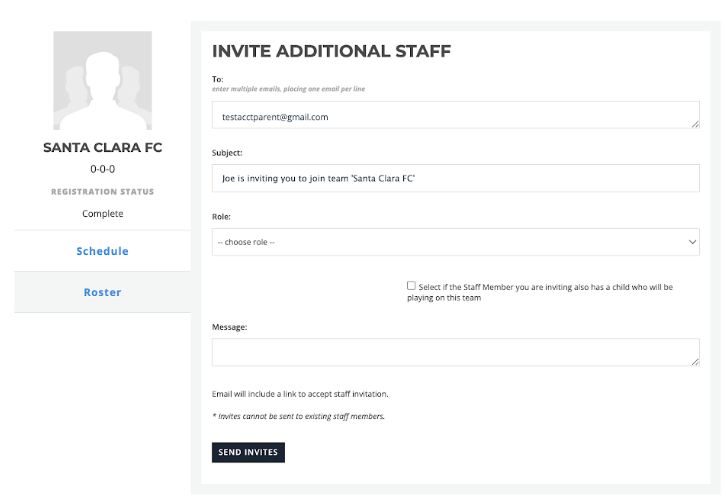Click the testacctparent@gmail.com email text
The height and width of the screenshot is (500, 726).
coord(275,117)
